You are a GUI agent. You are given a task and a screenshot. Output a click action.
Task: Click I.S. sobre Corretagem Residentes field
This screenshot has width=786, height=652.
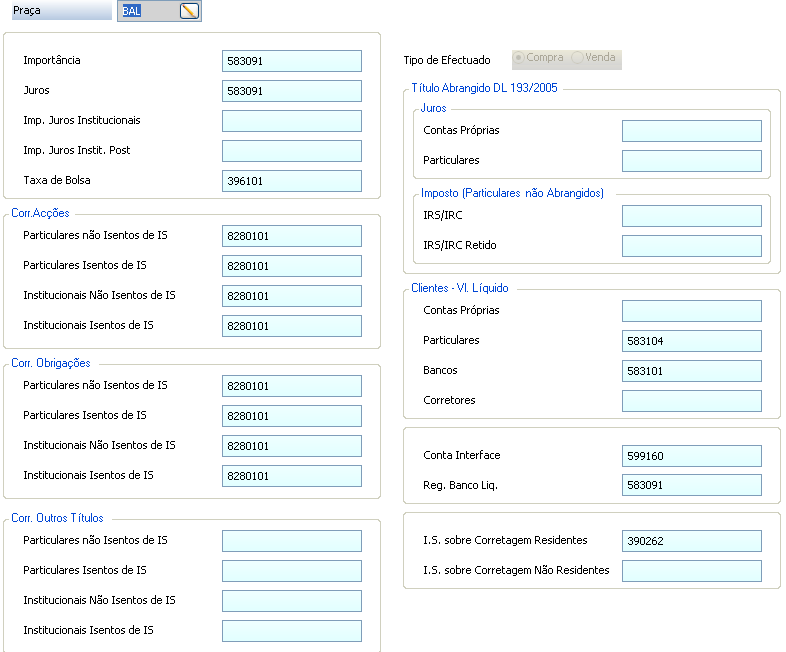point(692,541)
